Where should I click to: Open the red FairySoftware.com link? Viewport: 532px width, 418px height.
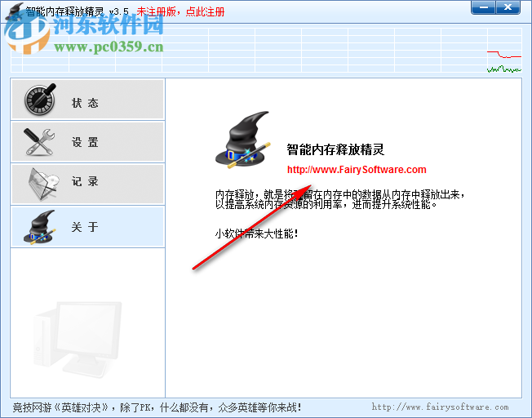[357, 170]
